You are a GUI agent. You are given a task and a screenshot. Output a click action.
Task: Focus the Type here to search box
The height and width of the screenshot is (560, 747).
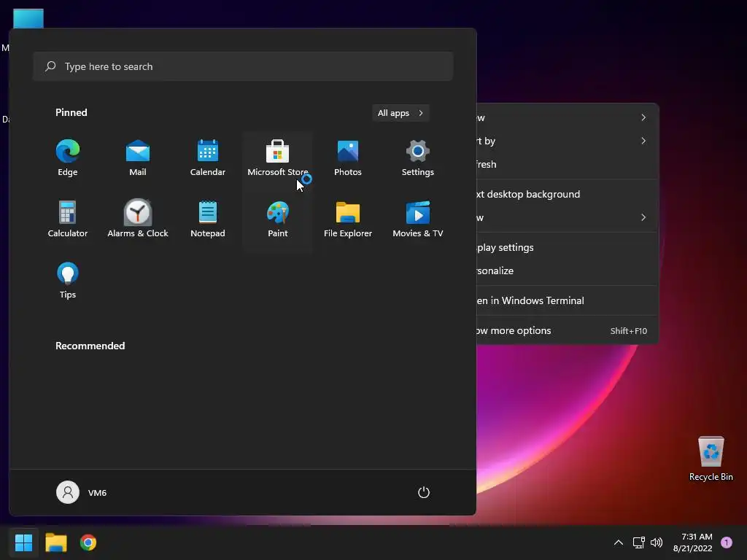pyautogui.click(x=243, y=66)
